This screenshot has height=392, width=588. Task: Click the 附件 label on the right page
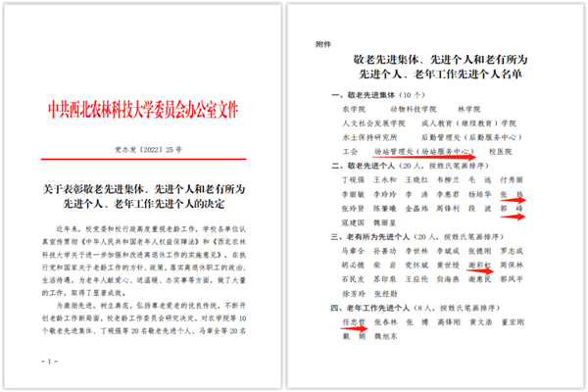pyautogui.click(x=323, y=44)
